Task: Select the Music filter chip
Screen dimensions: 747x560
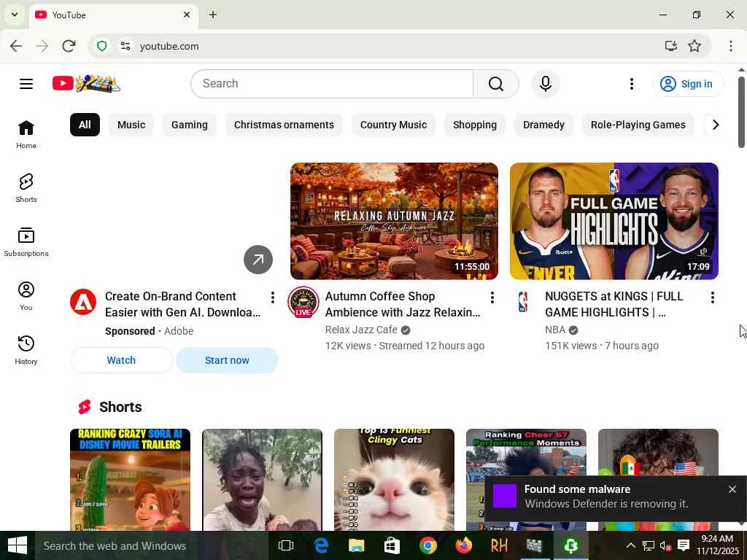Action: coord(131,125)
